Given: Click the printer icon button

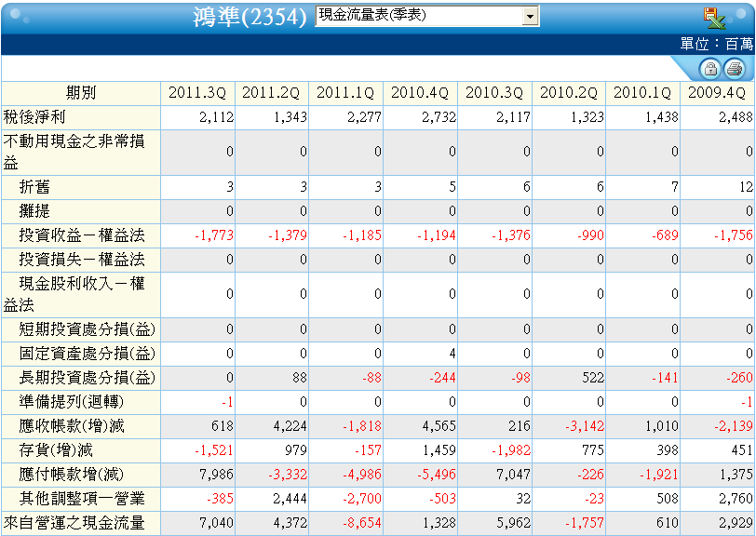Looking at the screenshot, I should tap(735, 69).
